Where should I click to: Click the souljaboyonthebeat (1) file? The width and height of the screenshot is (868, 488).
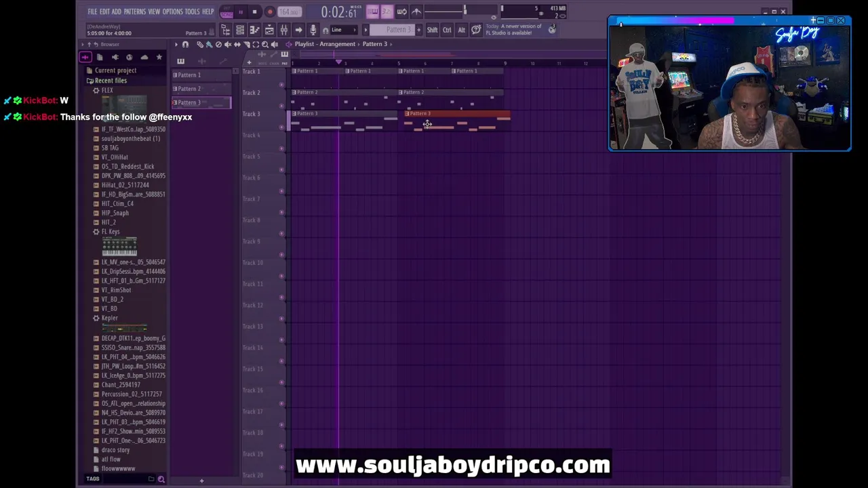point(131,138)
